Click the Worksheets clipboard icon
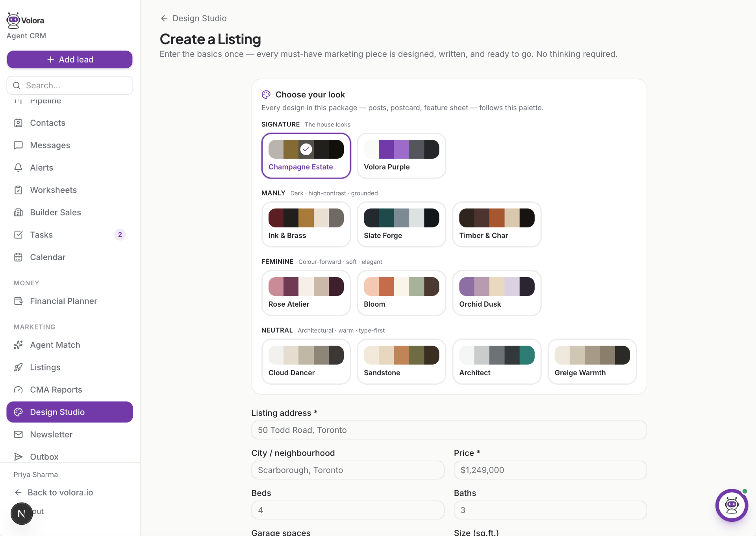 (x=18, y=190)
